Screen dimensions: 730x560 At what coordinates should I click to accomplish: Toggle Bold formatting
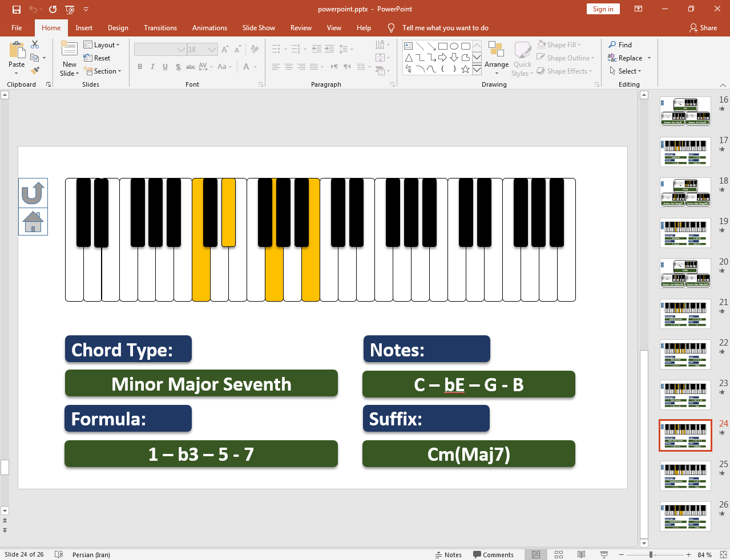coord(140,67)
